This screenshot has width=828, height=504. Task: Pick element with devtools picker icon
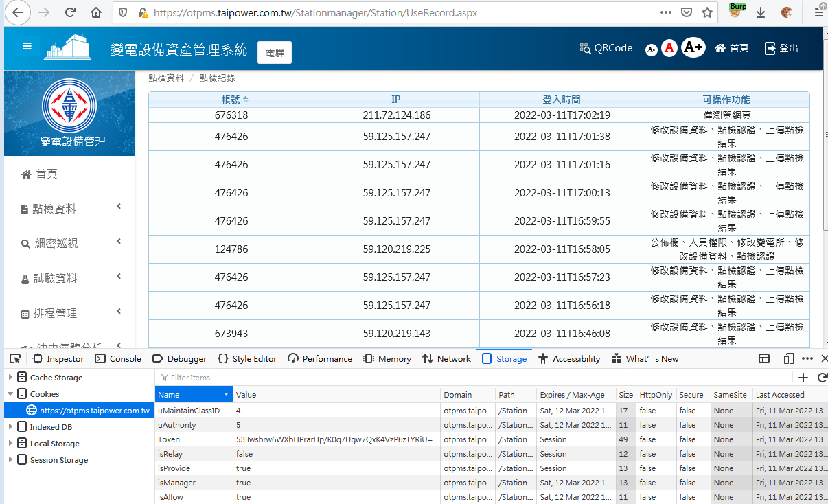click(15, 358)
